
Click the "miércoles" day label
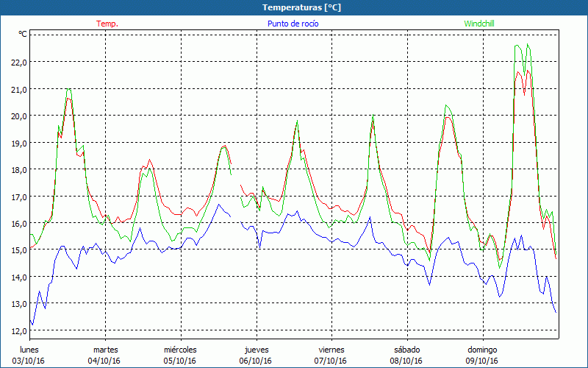pos(180,349)
